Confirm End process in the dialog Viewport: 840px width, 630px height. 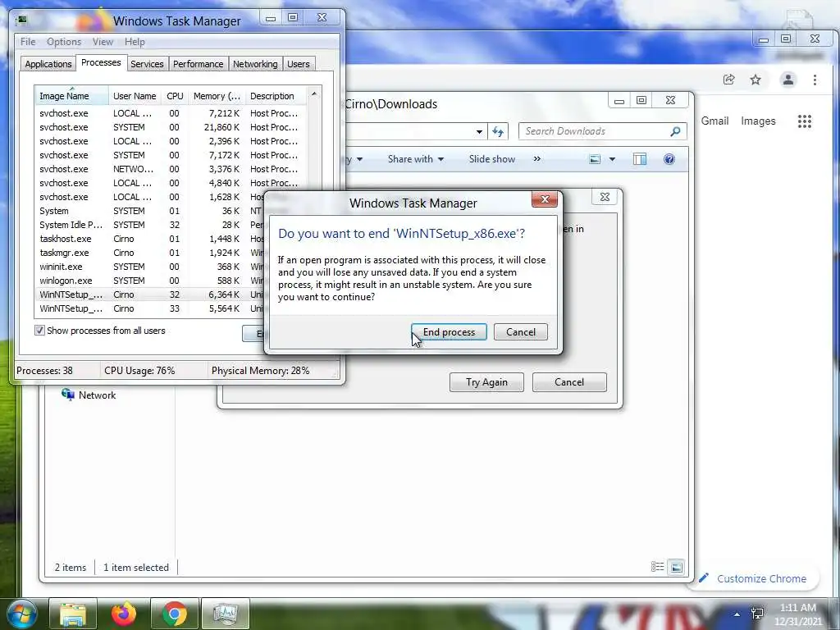click(449, 332)
